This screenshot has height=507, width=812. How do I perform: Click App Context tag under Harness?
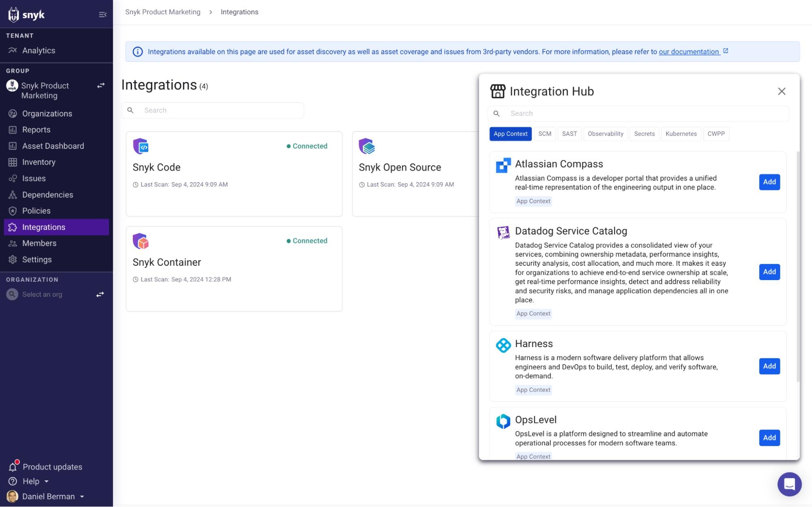coord(533,390)
